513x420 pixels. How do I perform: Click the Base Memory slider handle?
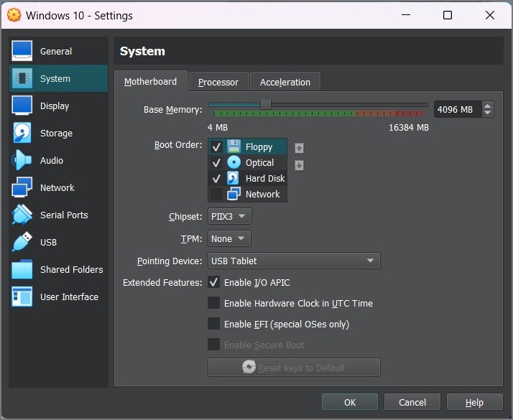[x=266, y=104]
